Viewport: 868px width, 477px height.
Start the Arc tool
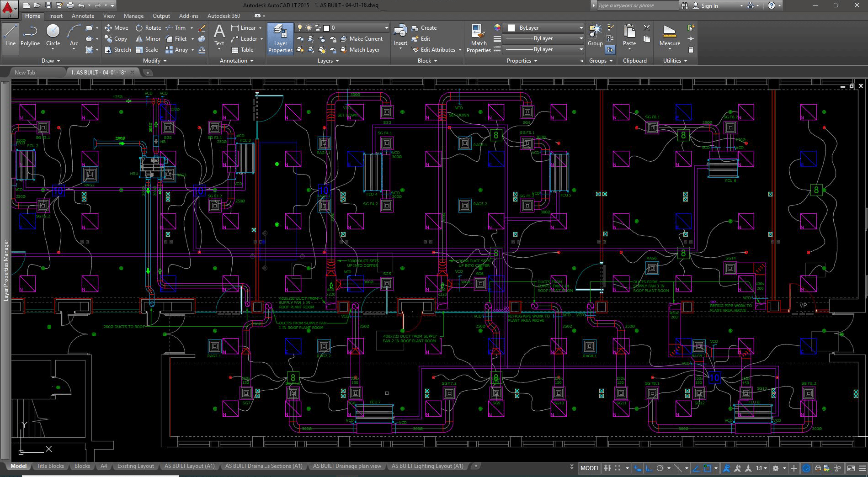pos(74,36)
